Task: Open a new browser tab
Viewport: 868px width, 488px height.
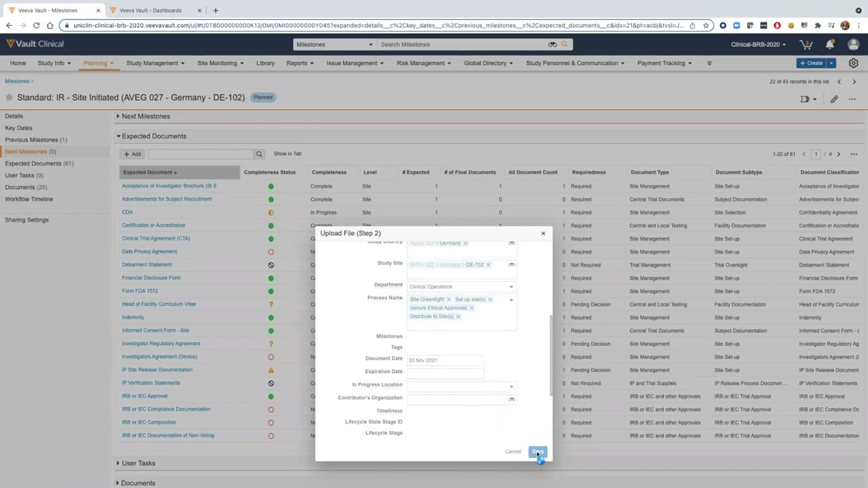Action: tap(216, 10)
